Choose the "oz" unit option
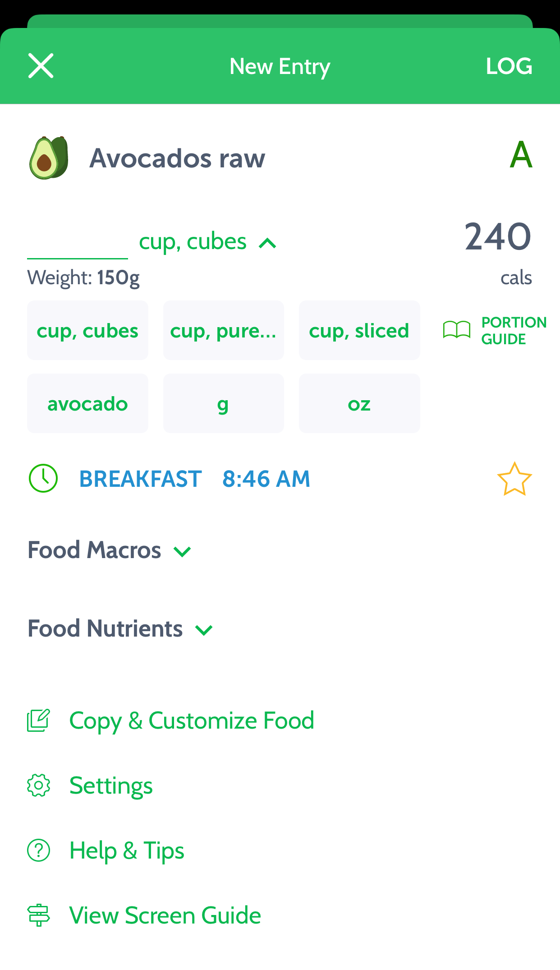 pos(359,404)
